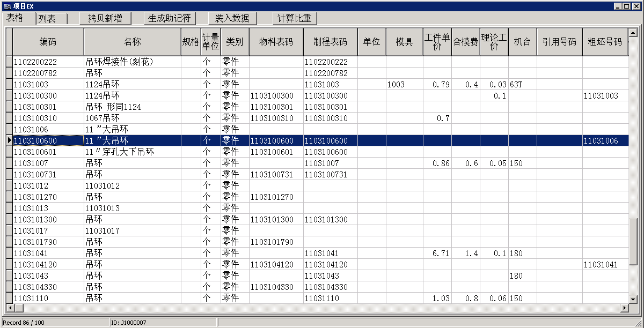Click the horizontal scrollbar right arrow
644x328 pixels.
(x=624, y=308)
